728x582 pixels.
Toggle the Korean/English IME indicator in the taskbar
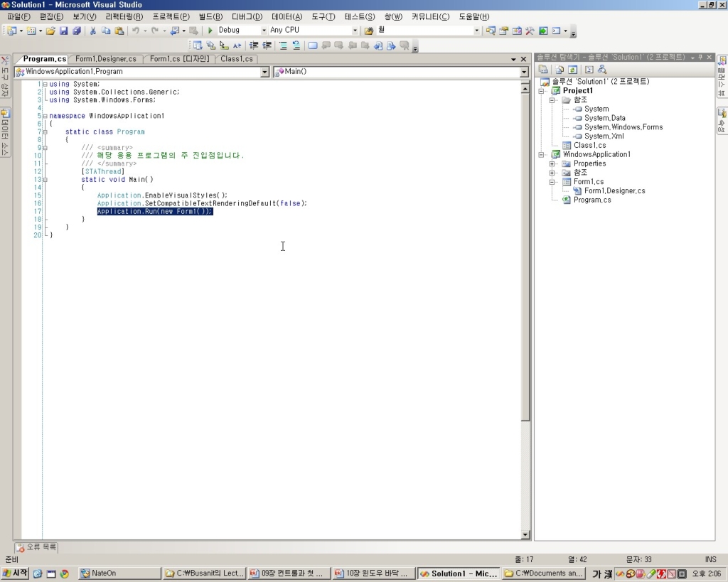click(x=596, y=574)
